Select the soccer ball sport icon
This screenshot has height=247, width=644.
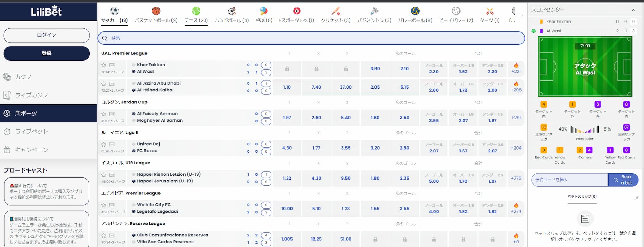pyautogui.click(x=114, y=11)
